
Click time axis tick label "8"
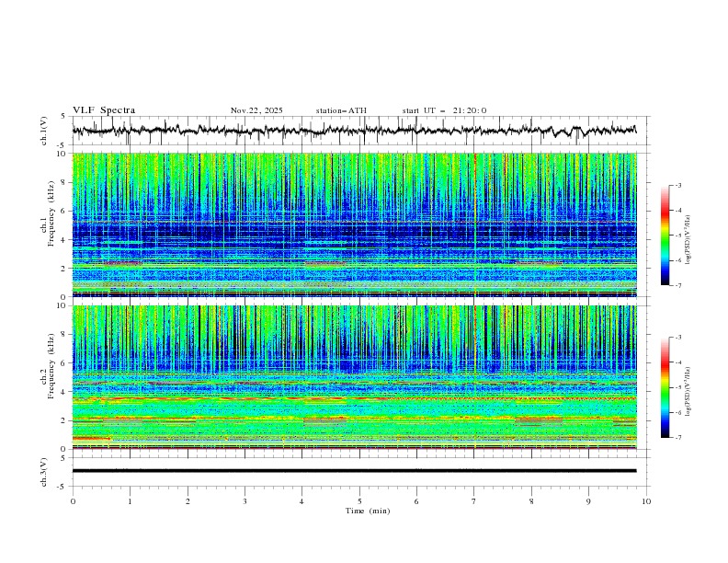pyautogui.click(x=531, y=501)
